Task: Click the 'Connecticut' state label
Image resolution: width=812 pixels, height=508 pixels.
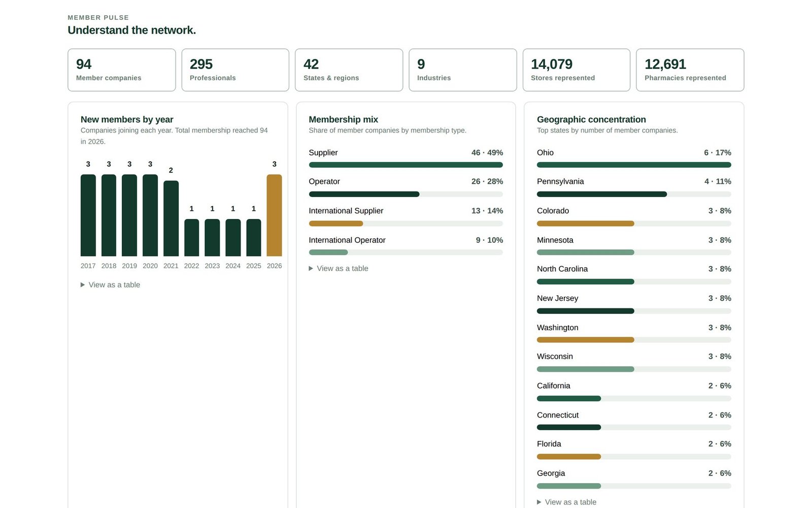Action: point(558,415)
